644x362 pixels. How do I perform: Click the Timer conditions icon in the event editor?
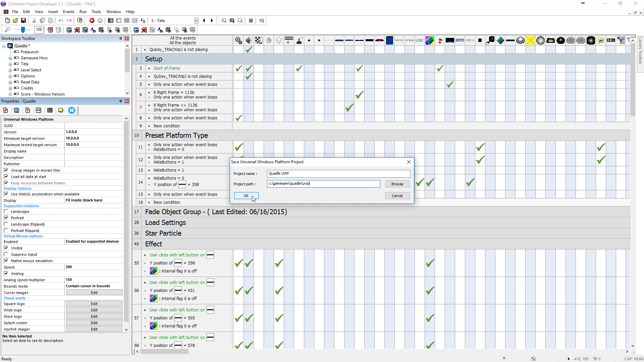(x=269, y=40)
